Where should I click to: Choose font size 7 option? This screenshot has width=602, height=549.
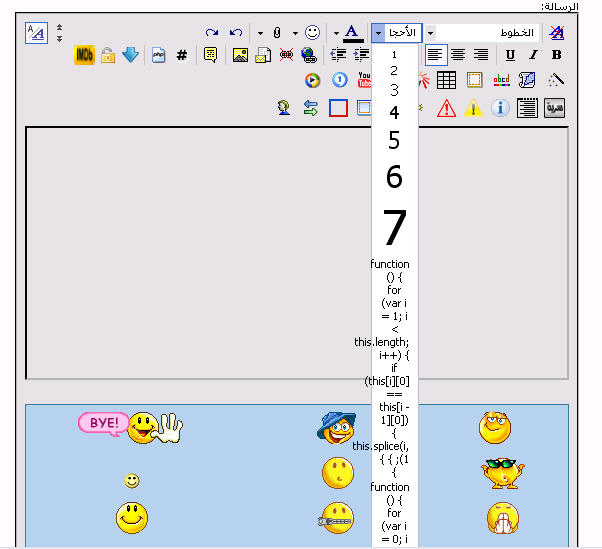tap(394, 228)
